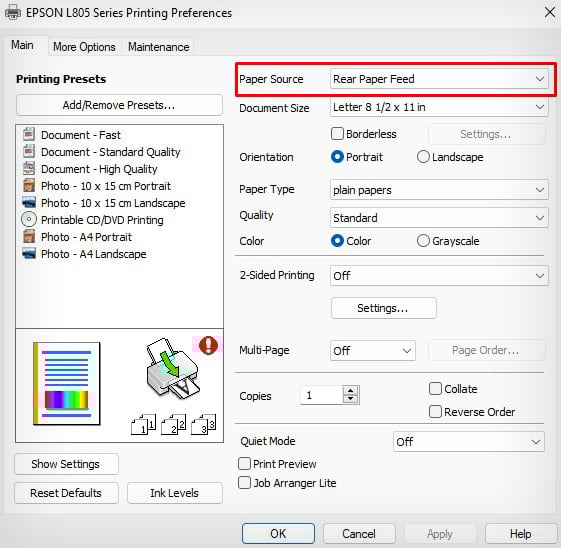Switch to the Maintenance tab
The height and width of the screenshot is (548, 561).
(x=158, y=47)
